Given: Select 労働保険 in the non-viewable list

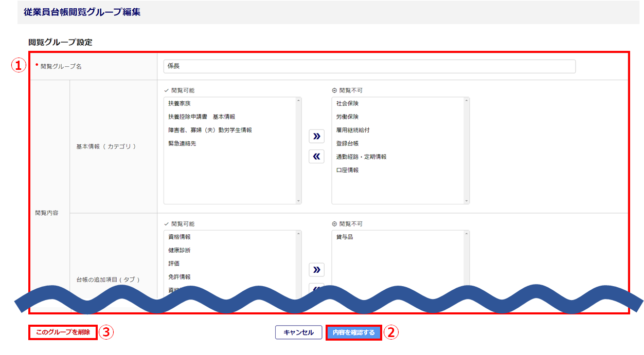Looking at the screenshot, I should pyautogui.click(x=347, y=117).
